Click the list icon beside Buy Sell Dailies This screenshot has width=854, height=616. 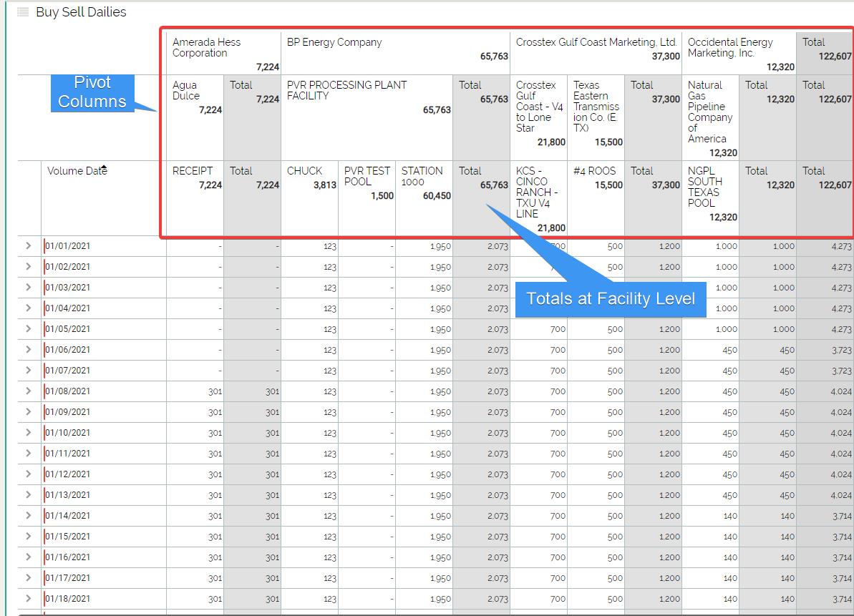click(x=24, y=12)
